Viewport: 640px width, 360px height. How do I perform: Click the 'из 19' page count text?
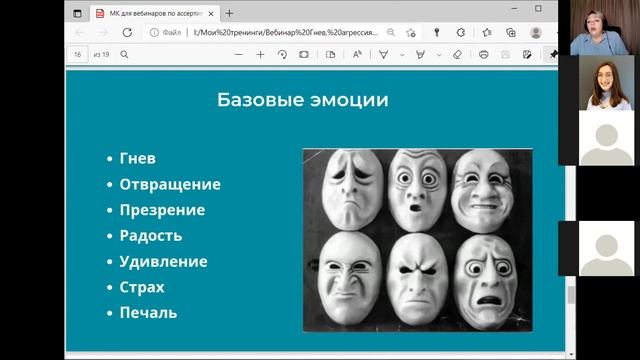click(101, 54)
